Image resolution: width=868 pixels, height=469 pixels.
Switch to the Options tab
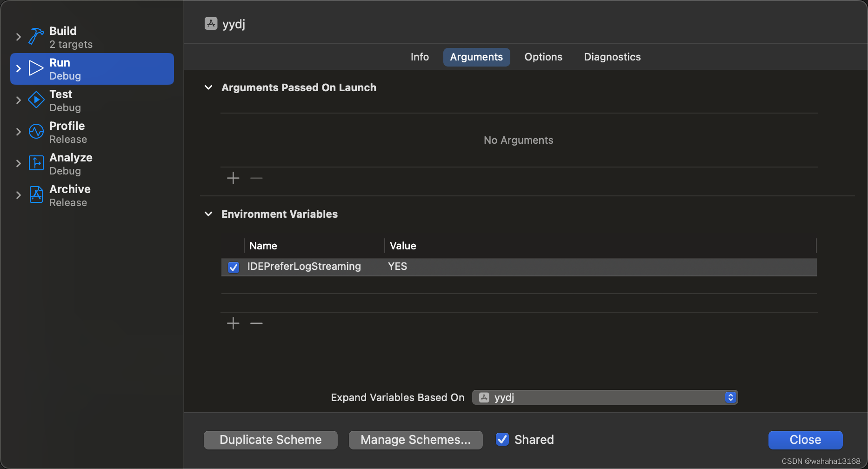click(543, 57)
